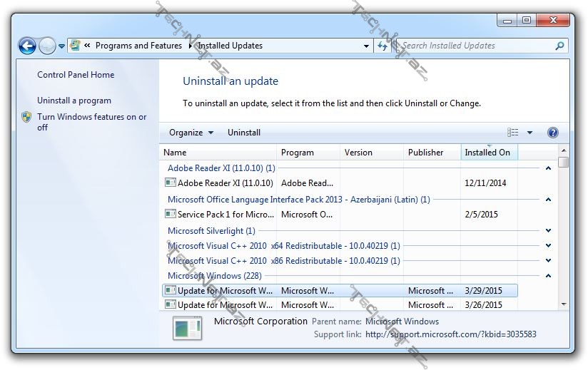Select the update row dated 3/26/2015
This screenshot has height=370, width=588.
[x=340, y=305]
